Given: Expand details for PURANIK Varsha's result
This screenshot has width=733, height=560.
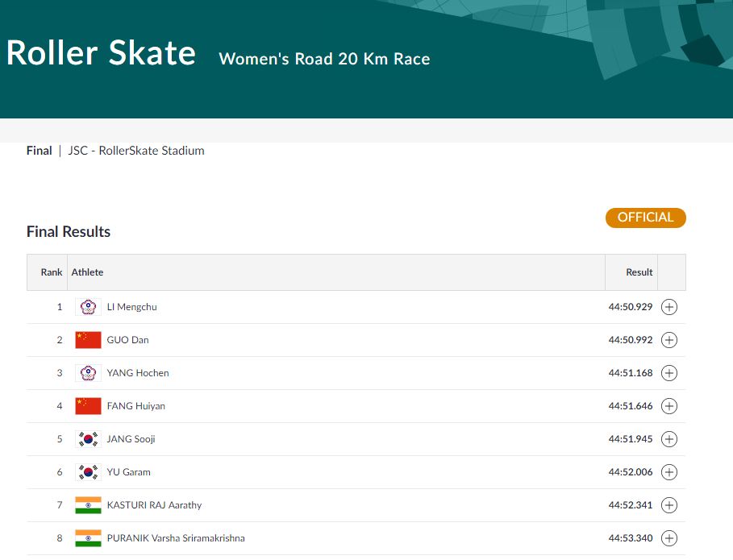Looking at the screenshot, I should [669, 538].
